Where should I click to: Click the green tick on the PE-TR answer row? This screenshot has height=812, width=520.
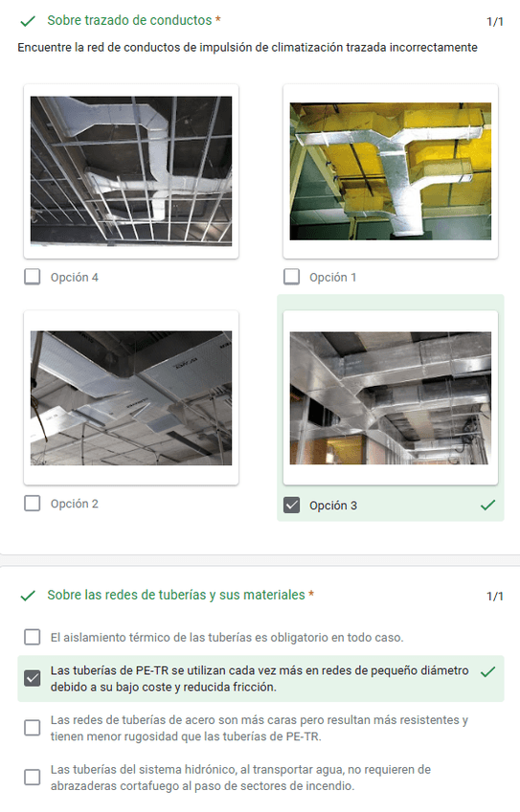487,671
